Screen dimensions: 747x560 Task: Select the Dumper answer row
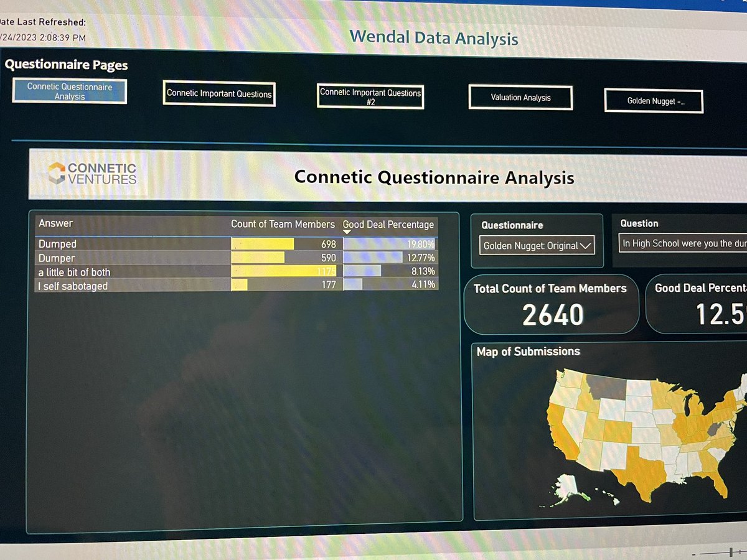(237, 258)
